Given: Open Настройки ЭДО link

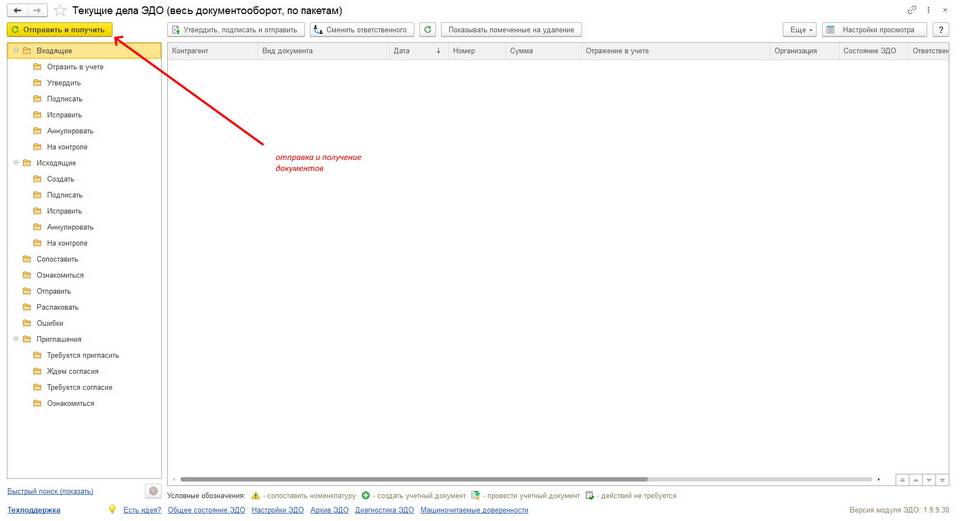Looking at the screenshot, I should pyautogui.click(x=277, y=509).
